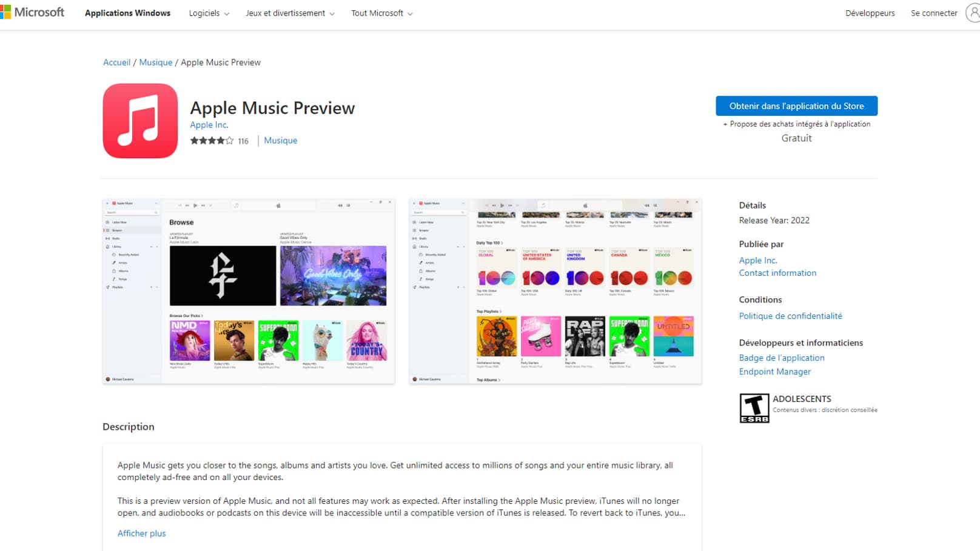
Task: Open the Apple Inc. publisher link
Action: click(758, 259)
